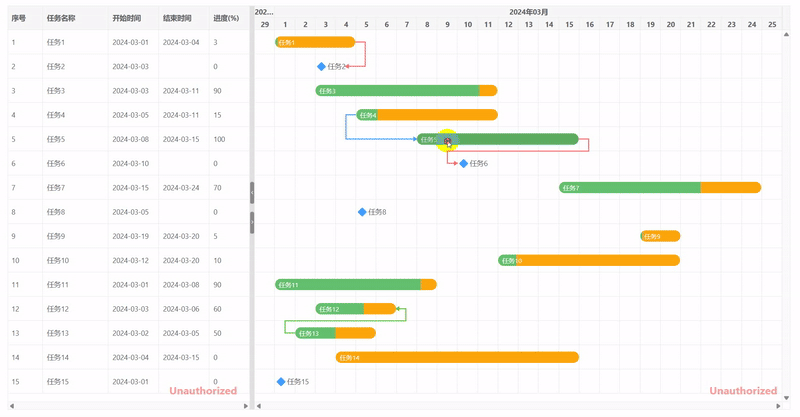The height and width of the screenshot is (417, 800).
Task: Click the 任务9 Gantt bar
Action: (x=660, y=236)
